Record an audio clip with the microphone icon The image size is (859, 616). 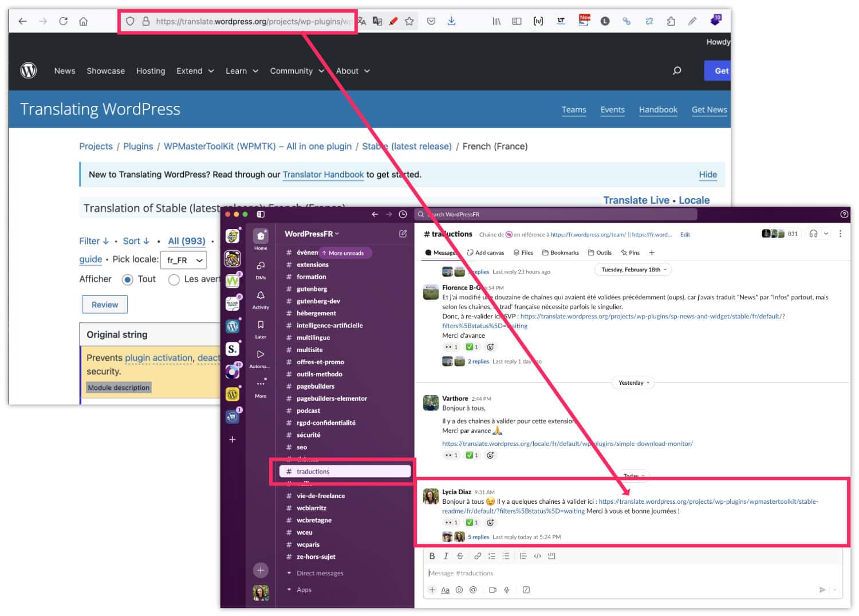pos(507,590)
